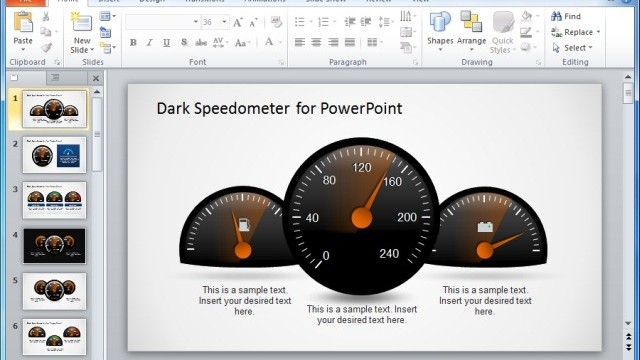Screen dimensions: 640x360
Task: Click the Replace button
Action: pyautogui.click(x=572, y=32)
